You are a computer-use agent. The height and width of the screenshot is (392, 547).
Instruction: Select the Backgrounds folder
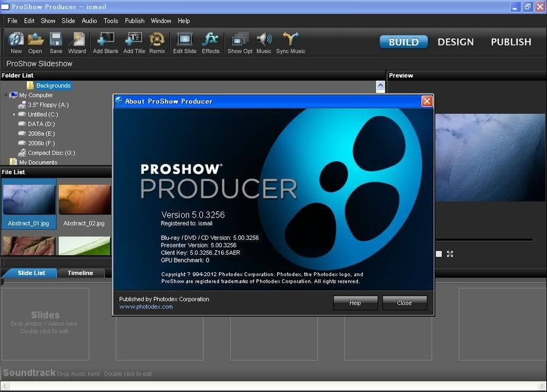point(53,86)
